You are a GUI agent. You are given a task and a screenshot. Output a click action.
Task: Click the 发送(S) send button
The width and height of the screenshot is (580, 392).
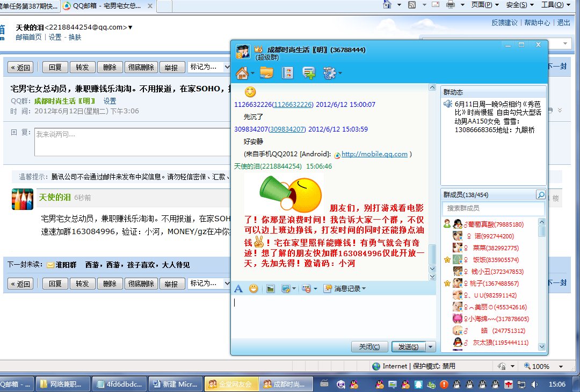408,347
